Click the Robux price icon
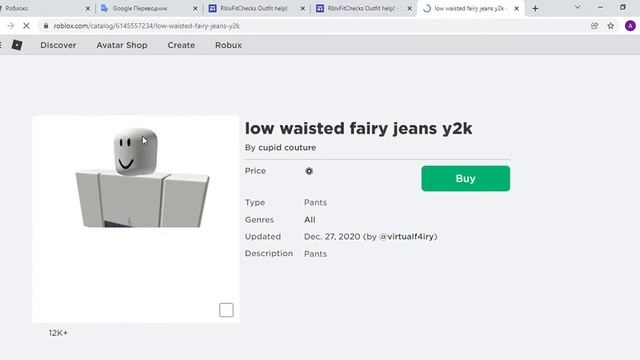640x360 pixels. click(x=309, y=171)
